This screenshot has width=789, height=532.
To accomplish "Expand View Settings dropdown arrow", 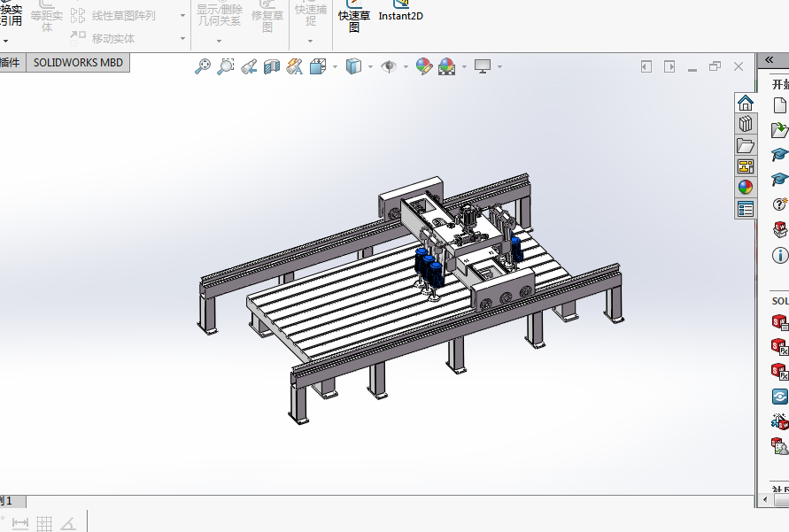I will (x=499, y=66).
